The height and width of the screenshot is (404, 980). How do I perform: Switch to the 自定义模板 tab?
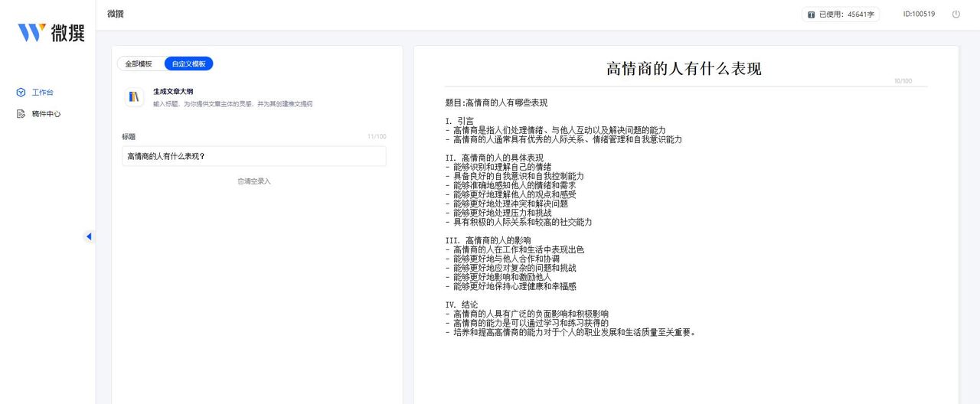(188, 64)
